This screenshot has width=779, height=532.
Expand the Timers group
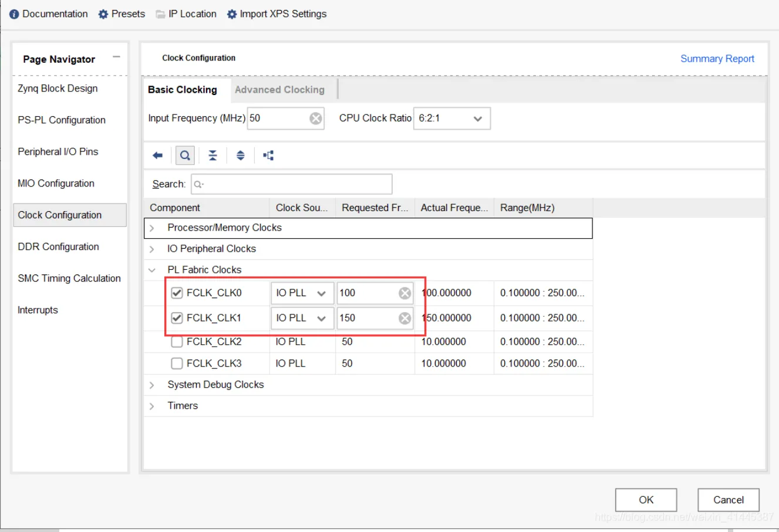[x=152, y=406]
